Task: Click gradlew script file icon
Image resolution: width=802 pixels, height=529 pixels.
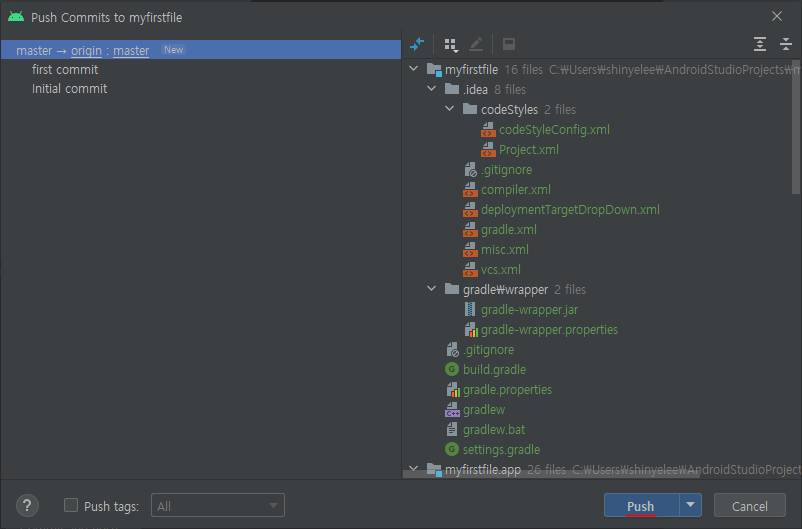Action: point(452,410)
